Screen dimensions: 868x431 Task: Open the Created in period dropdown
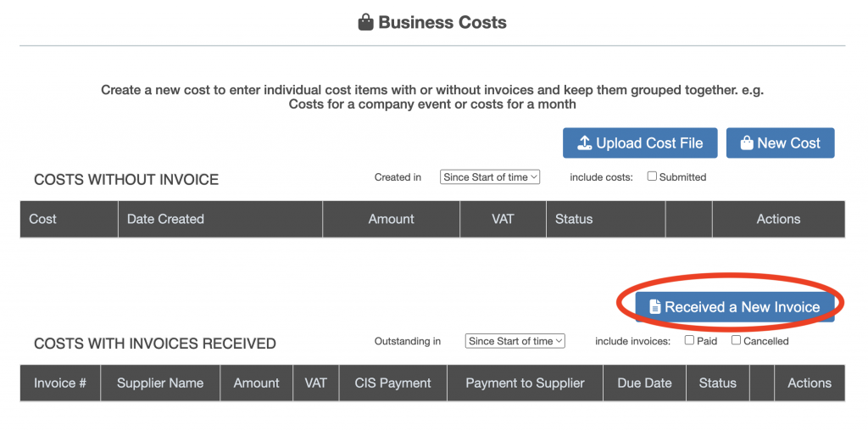490,177
